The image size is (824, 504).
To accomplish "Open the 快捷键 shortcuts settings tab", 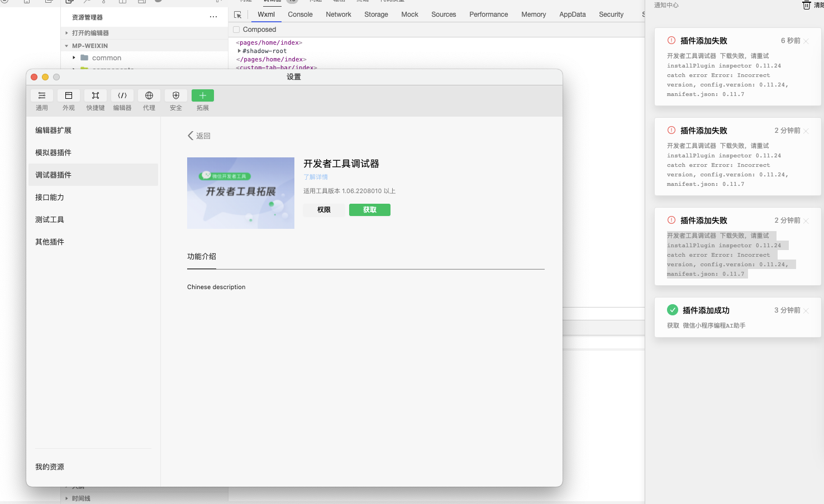I will click(x=96, y=100).
